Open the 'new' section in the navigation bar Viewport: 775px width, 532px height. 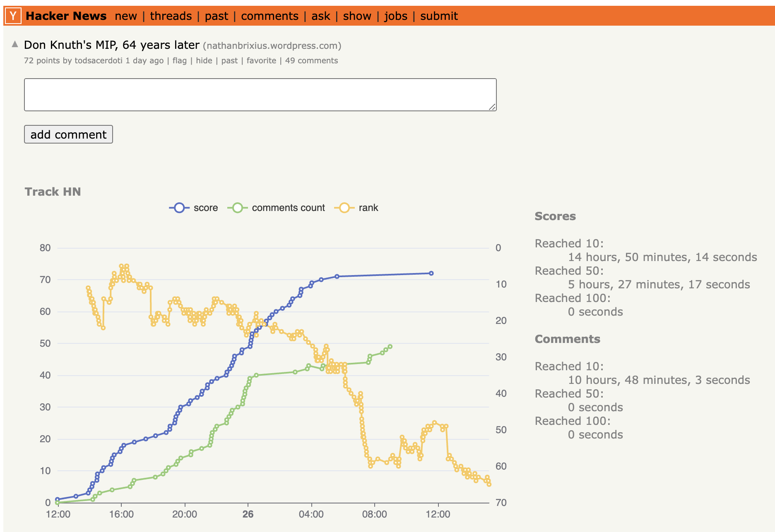point(126,16)
